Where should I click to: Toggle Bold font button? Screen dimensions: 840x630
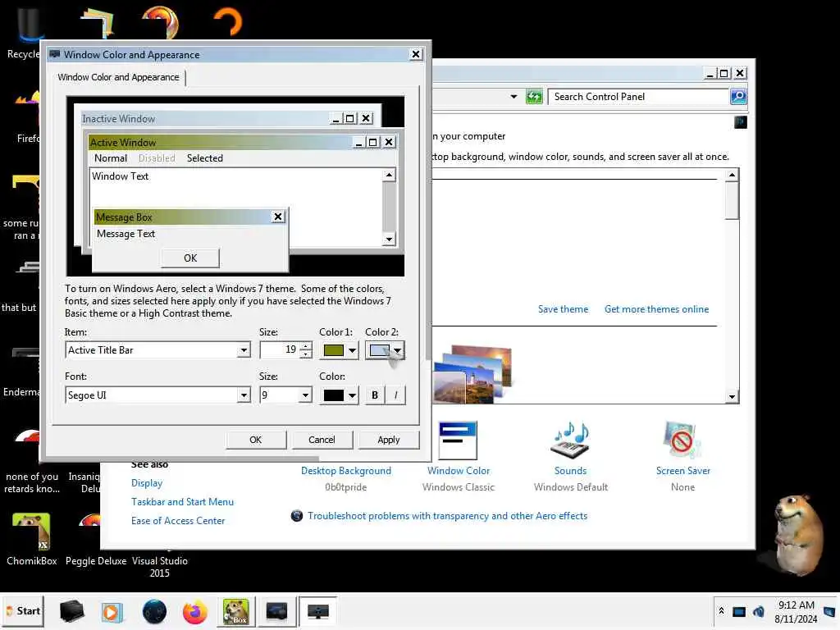tap(374, 395)
